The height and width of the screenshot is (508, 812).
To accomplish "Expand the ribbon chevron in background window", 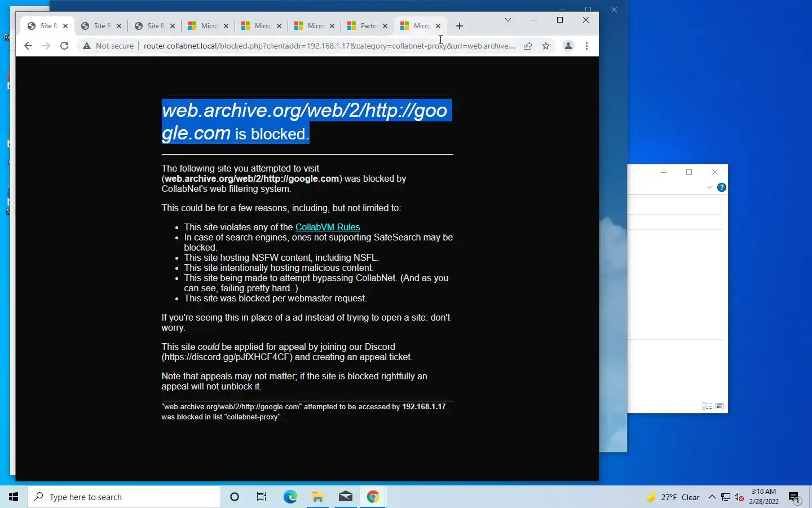I will (709, 187).
